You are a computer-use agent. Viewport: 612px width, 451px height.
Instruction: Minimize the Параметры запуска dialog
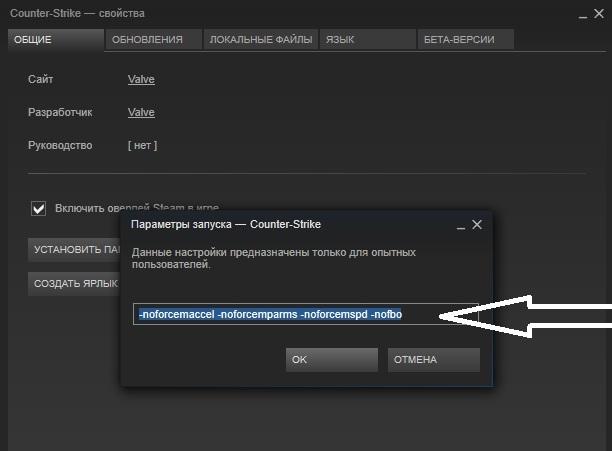[461, 226]
